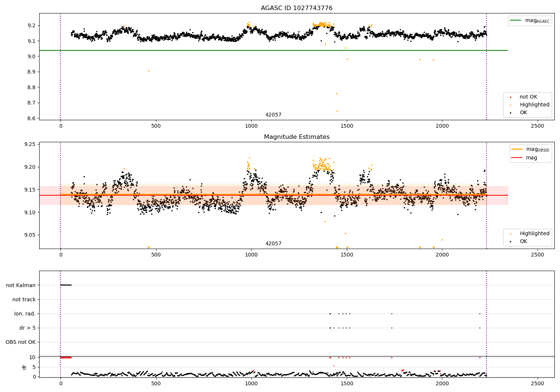Image resolution: width=560 pixels, height=392 pixels.
Task: Select 'Highlighted' legend entry in Magnitude Estimates plot
Action: 535,234
